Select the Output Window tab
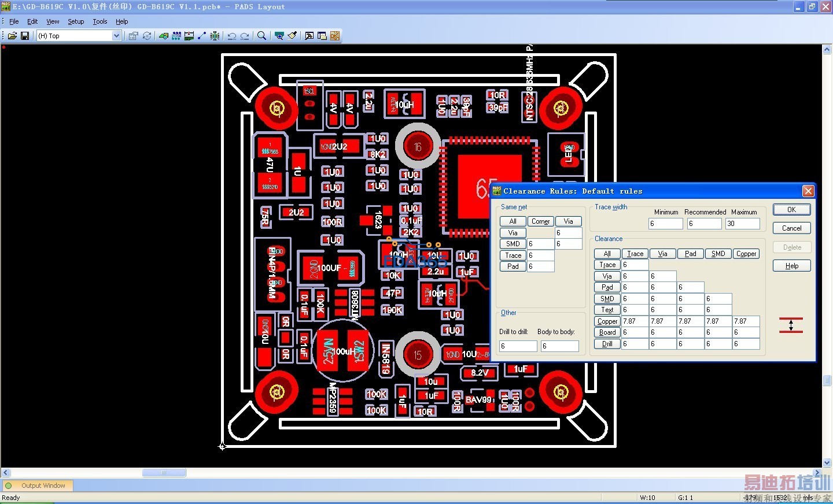This screenshot has width=833, height=504. (43, 486)
